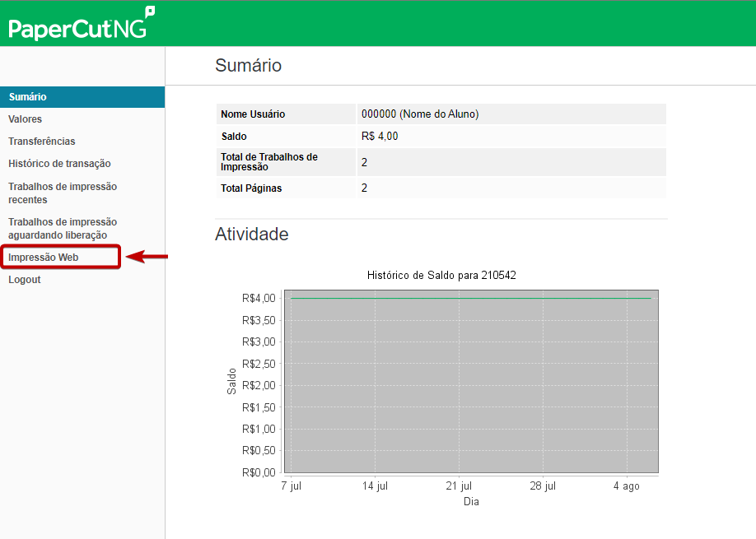Image resolution: width=756 pixels, height=539 pixels.
Task: Open the Sumário menu item
Action: [x=28, y=97]
